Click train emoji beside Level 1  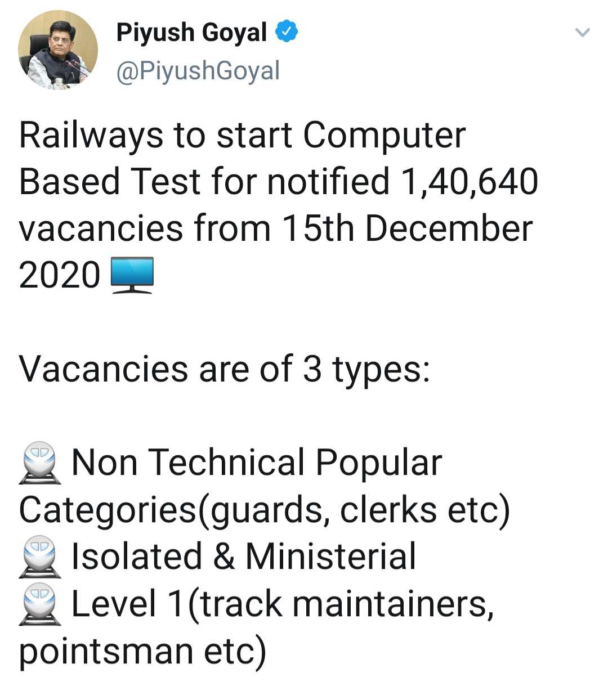(x=40, y=604)
